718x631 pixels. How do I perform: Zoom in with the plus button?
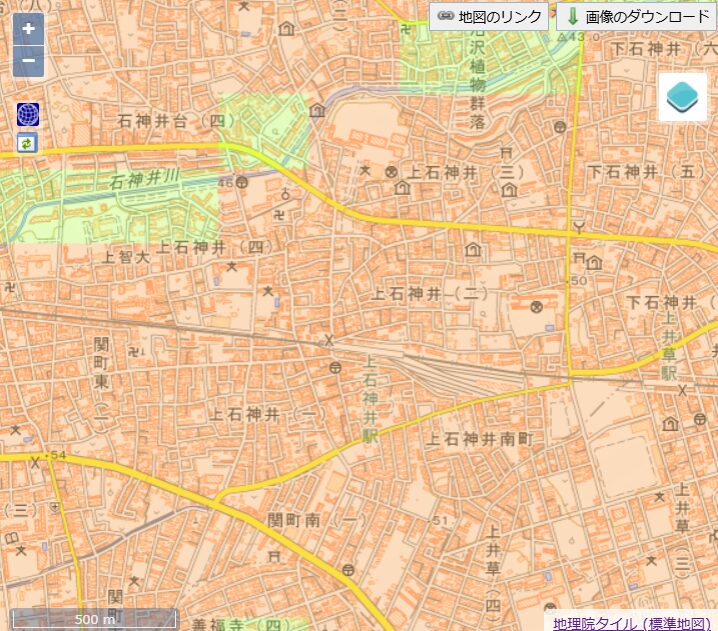point(28,29)
